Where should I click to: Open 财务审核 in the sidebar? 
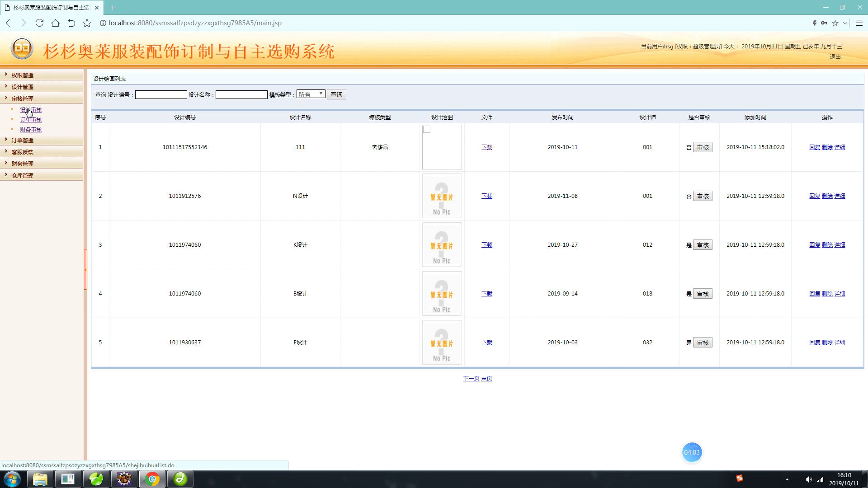pyautogui.click(x=31, y=130)
